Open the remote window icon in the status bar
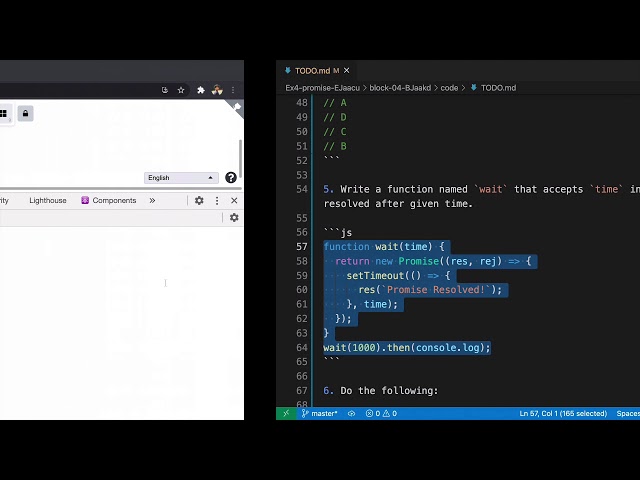 [x=286, y=413]
